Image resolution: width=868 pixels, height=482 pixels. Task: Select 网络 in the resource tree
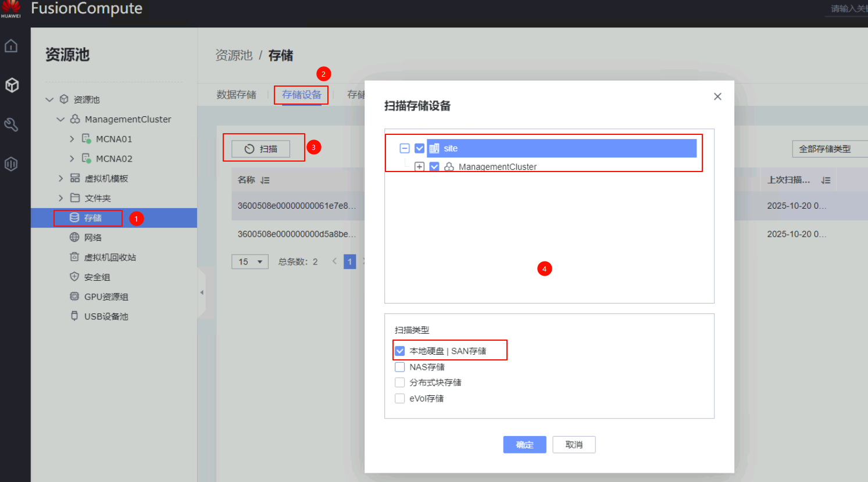92,237
